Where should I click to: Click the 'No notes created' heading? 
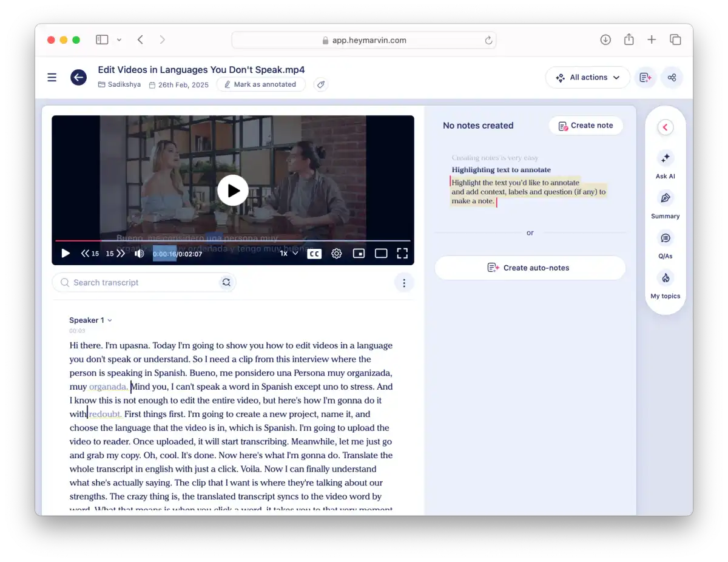tap(478, 126)
